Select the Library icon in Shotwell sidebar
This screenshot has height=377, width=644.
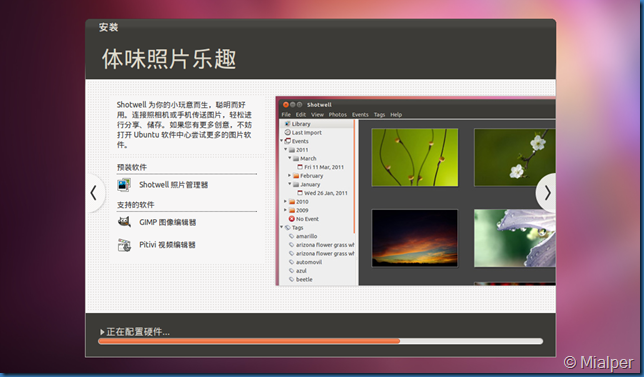[x=288, y=124]
